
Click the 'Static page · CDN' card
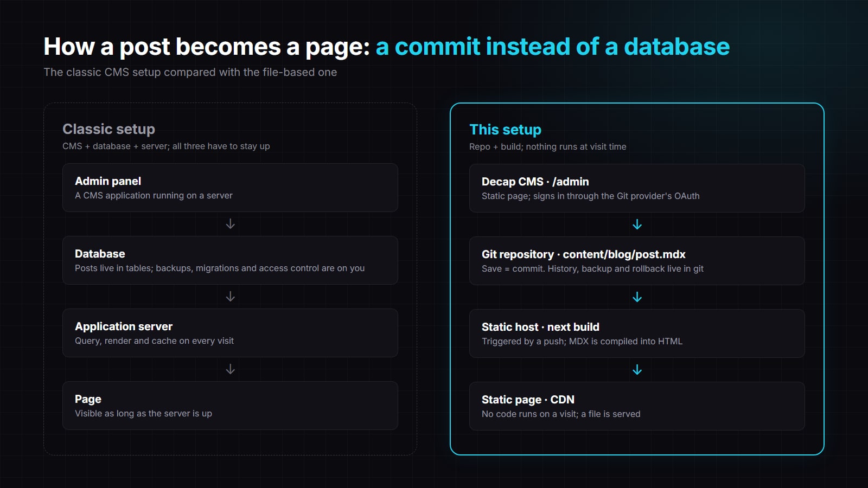pyautogui.click(x=637, y=406)
